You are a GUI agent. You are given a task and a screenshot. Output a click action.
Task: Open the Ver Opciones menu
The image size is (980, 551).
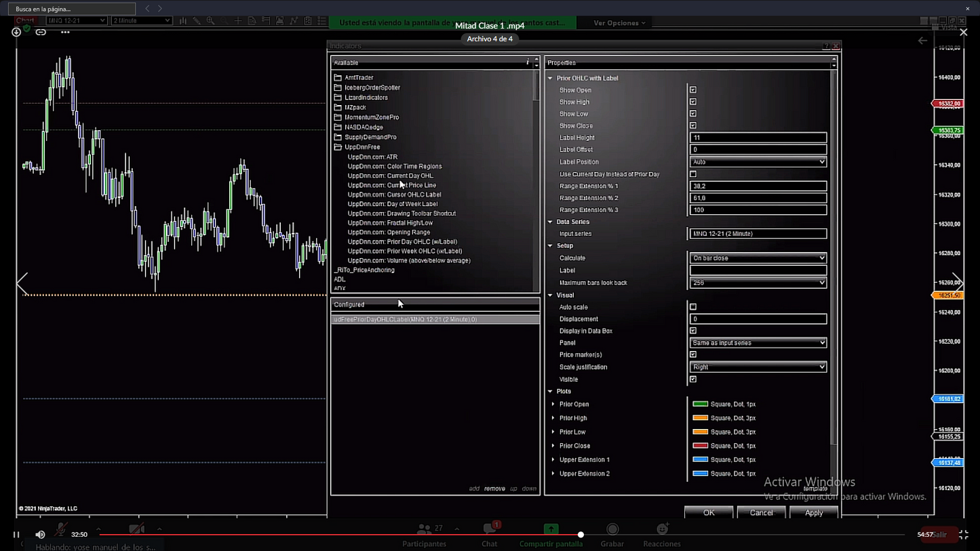(x=619, y=23)
